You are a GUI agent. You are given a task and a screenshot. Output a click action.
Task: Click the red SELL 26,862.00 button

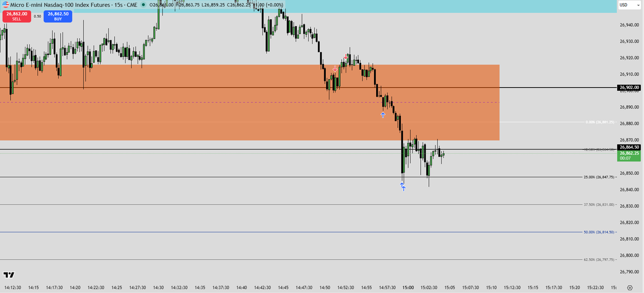(x=16, y=16)
